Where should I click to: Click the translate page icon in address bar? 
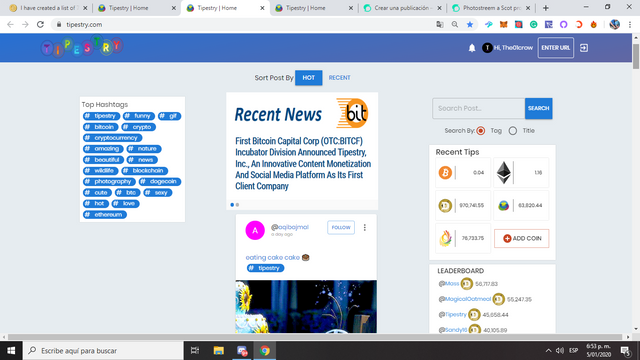440,24
